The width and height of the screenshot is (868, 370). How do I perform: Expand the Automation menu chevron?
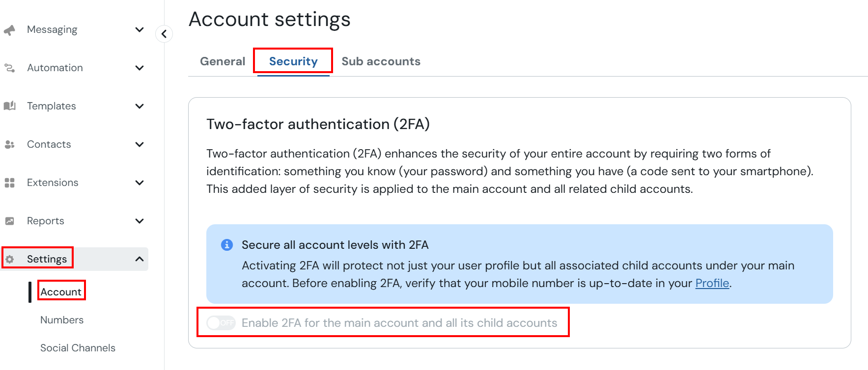[140, 68]
